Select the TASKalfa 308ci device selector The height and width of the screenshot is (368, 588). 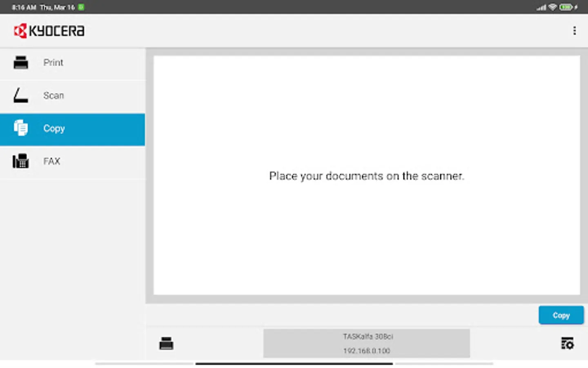pos(367,343)
